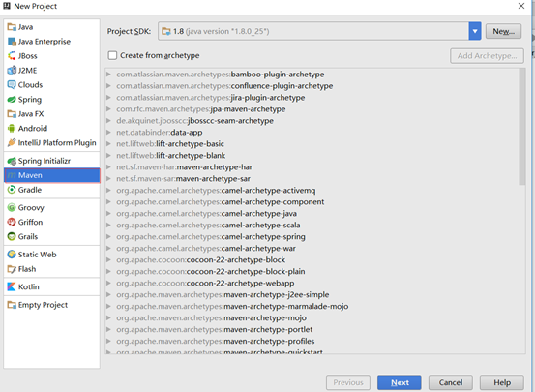Screen dimensions: 535x392
Task: Select the Gradle icon
Action: click(x=12, y=190)
